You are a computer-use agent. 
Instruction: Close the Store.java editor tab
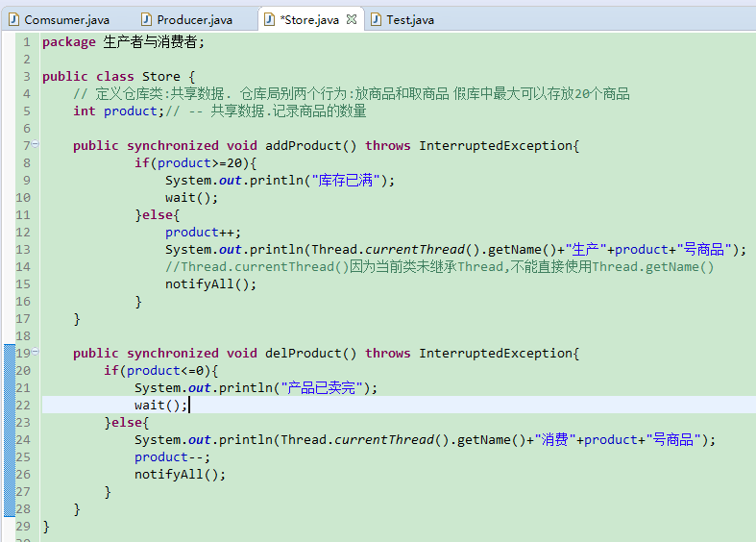point(352,19)
